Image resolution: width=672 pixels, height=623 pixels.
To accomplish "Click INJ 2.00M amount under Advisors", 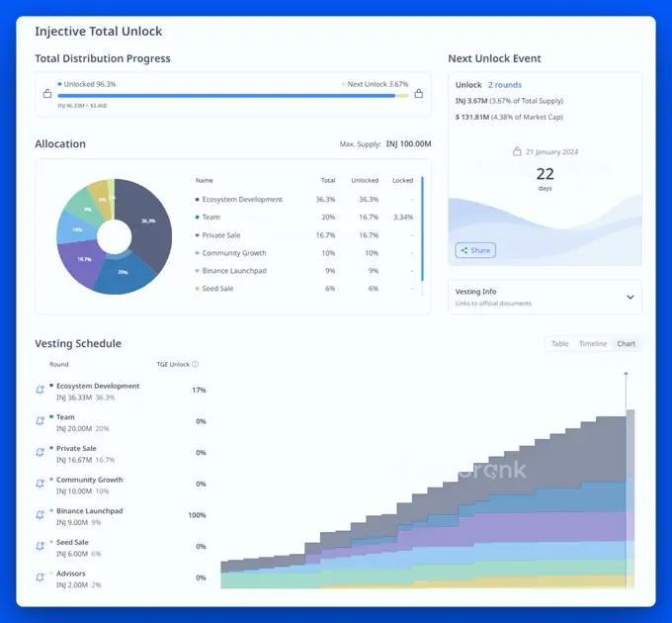I will tap(72, 584).
